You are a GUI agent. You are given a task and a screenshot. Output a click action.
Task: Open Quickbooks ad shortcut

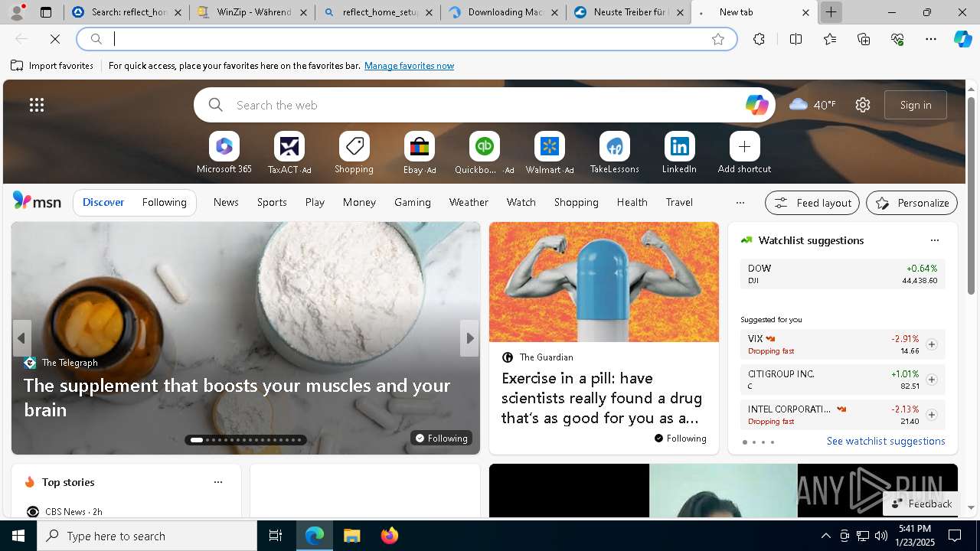484,153
